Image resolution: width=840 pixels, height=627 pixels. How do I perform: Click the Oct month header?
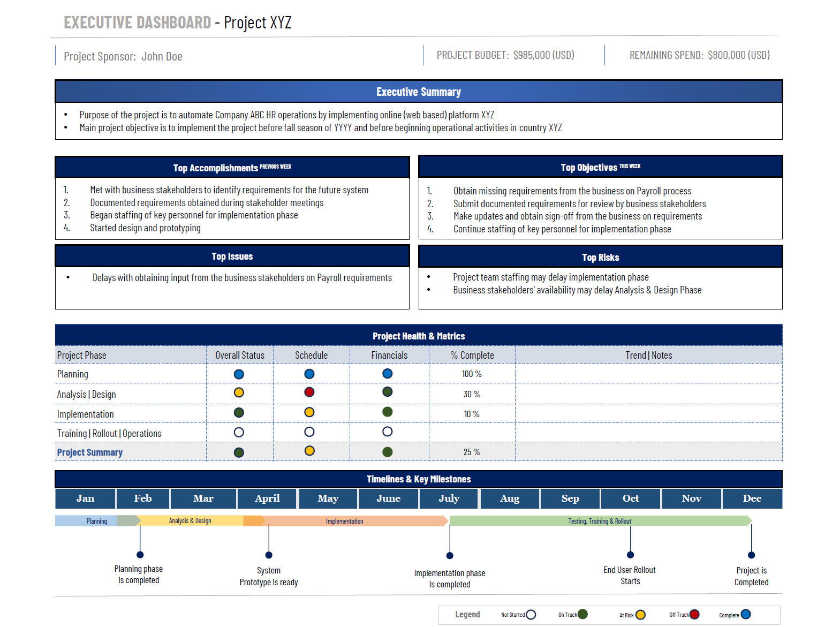coord(631,498)
